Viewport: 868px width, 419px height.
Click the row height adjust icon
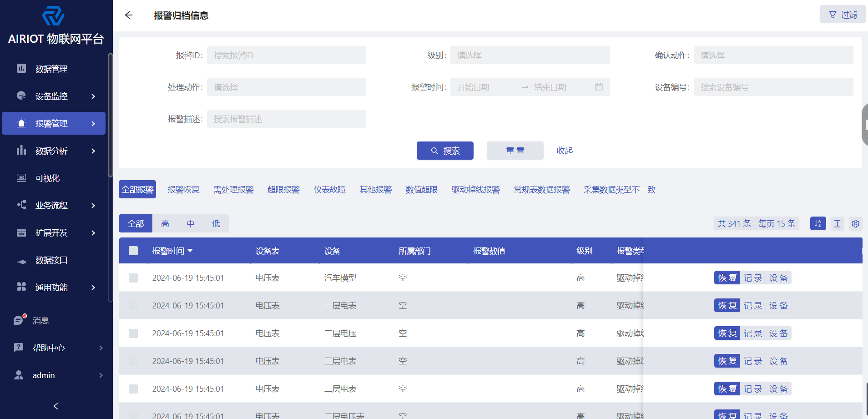click(x=837, y=223)
